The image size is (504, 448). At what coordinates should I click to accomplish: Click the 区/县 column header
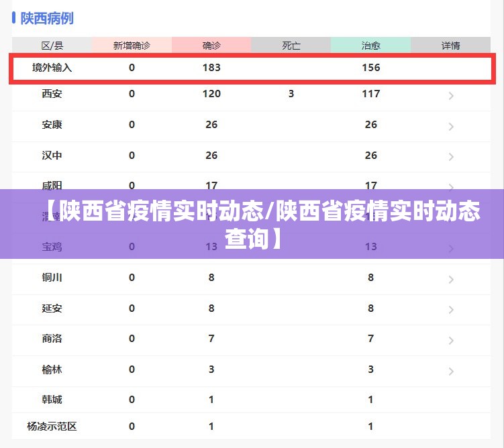pos(52,46)
